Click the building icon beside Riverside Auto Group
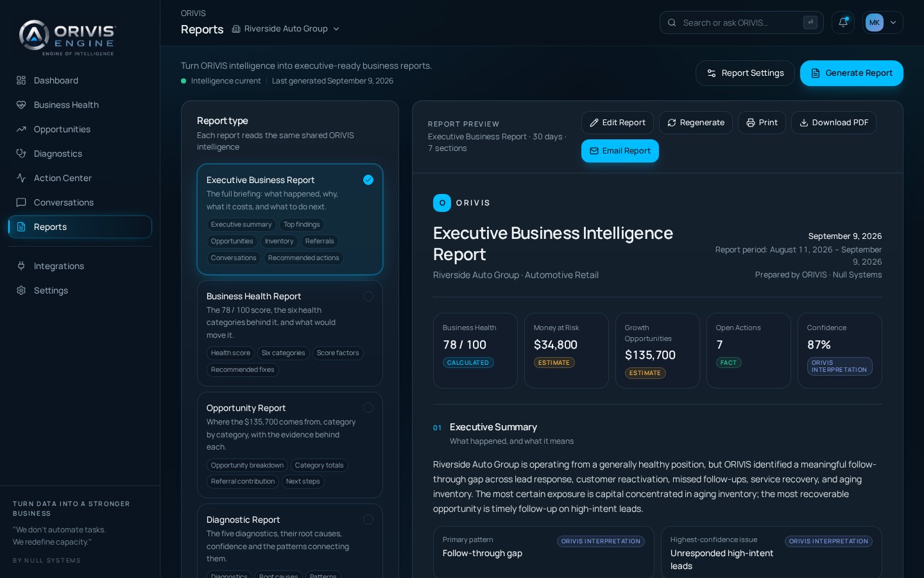The width and height of the screenshot is (924, 578). click(x=236, y=29)
